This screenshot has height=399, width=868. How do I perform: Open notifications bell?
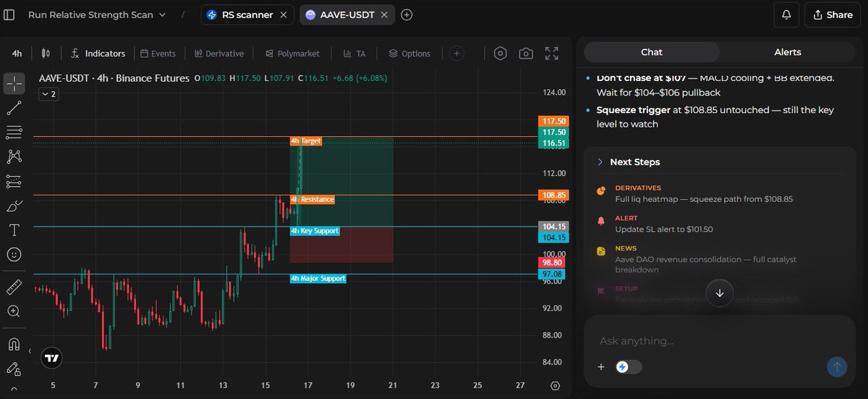click(x=786, y=14)
